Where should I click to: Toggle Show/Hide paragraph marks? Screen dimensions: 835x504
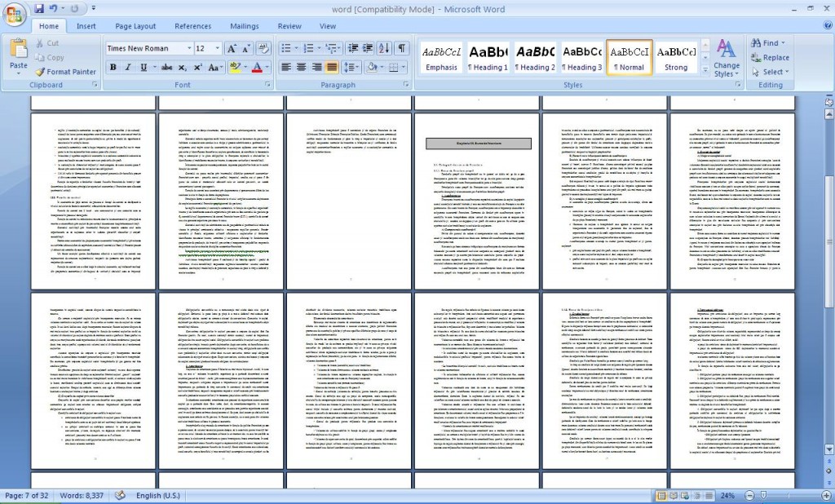[x=402, y=48]
